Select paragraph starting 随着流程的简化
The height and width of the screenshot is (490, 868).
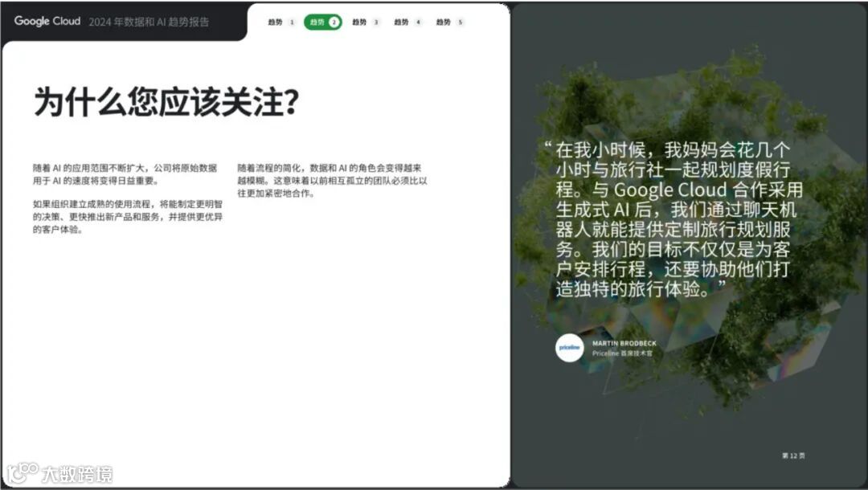click(x=332, y=180)
